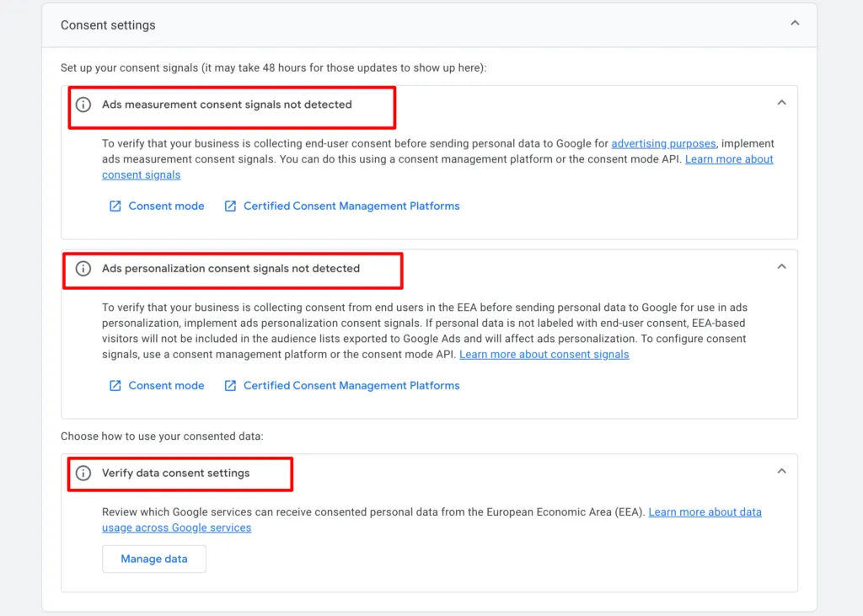Open Learn more about consent signals in Ads measurement card
The width and height of the screenshot is (863, 616).
point(729,159)
